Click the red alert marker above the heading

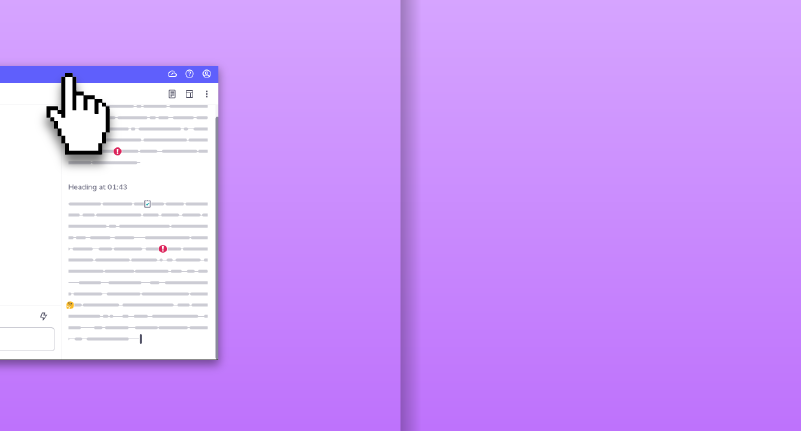[117, 151]
